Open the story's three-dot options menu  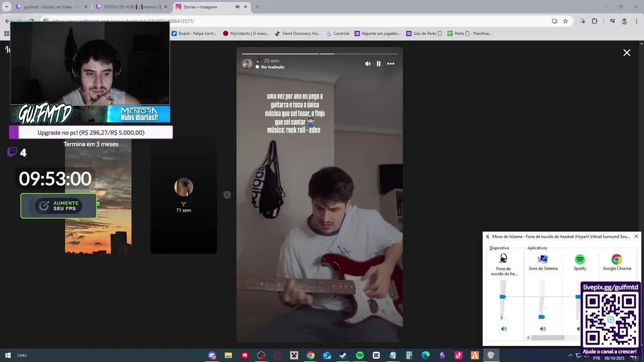390,64
